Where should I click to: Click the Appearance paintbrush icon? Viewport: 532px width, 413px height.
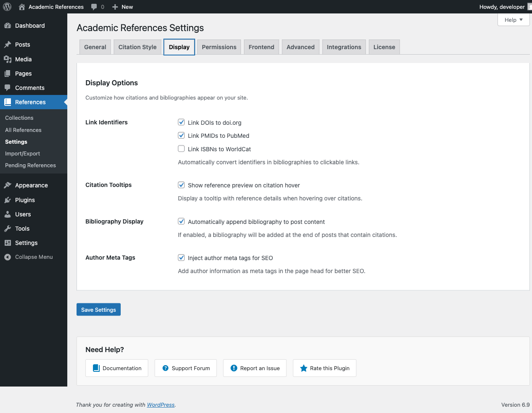pyautogui.click(x=8, y=185)
